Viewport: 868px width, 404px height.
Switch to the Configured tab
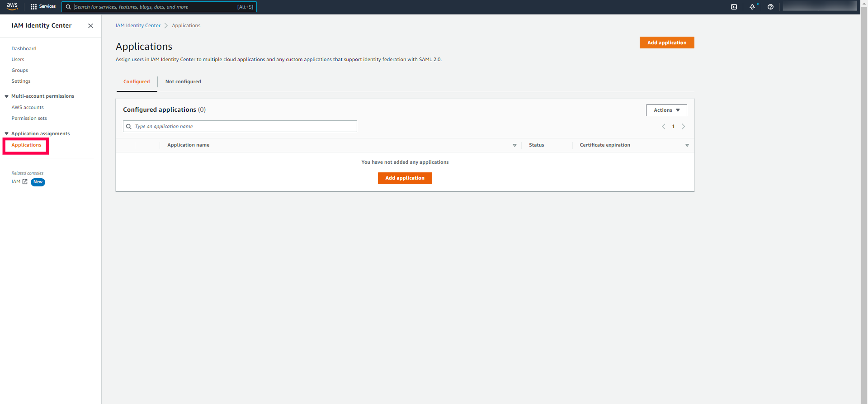[137, 82]
